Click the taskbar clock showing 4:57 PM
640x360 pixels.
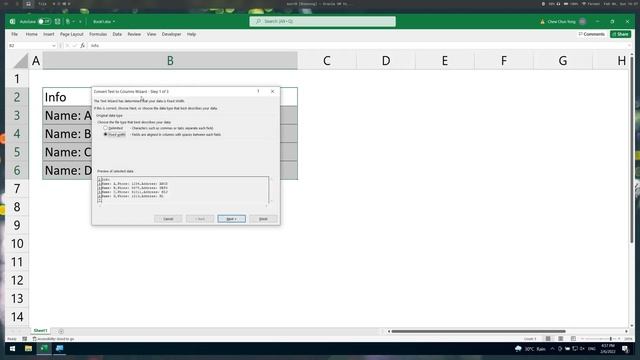click(x=608, y=349)
